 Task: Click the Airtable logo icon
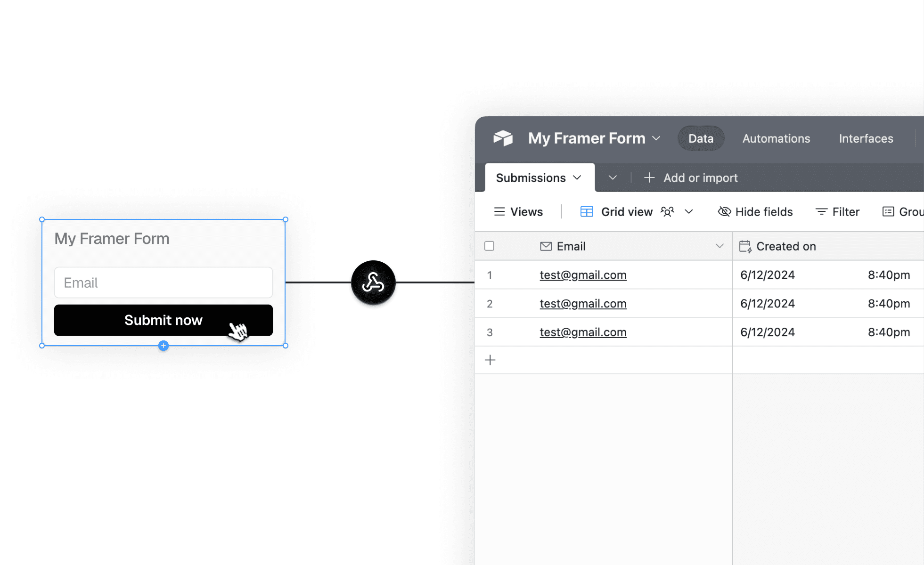[503, 138]
